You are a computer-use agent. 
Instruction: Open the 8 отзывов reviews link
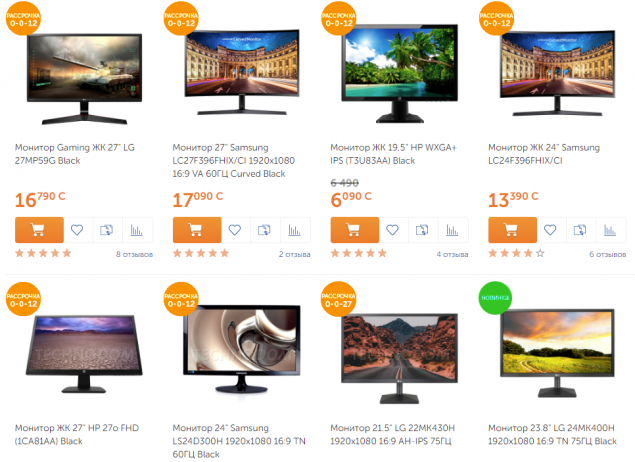[x=134, y=254]
